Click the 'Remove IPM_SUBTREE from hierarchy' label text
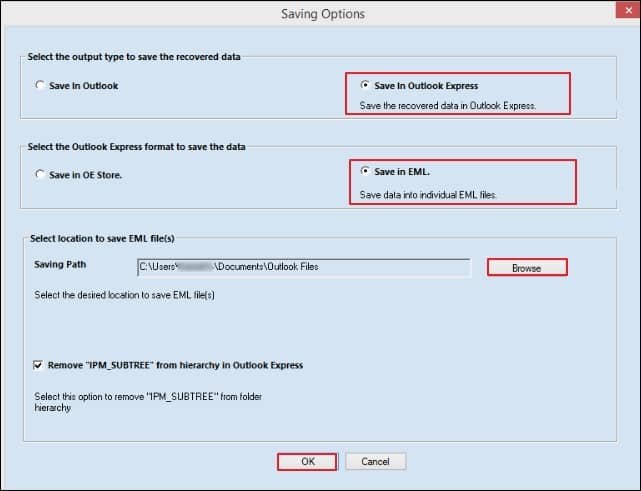Image resolution: width=641 pixels, height=491 pixels. click(x=175, y=366)
